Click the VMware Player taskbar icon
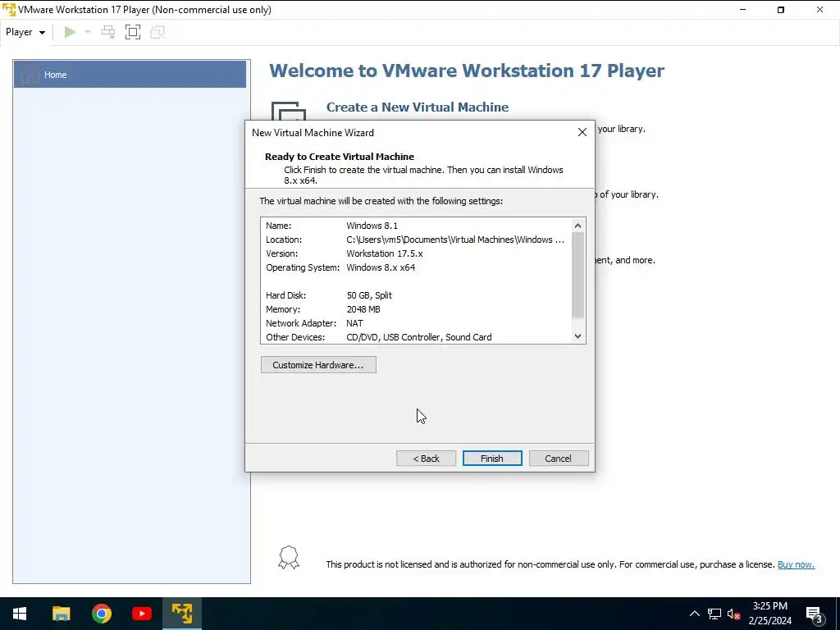 point(181,614)
